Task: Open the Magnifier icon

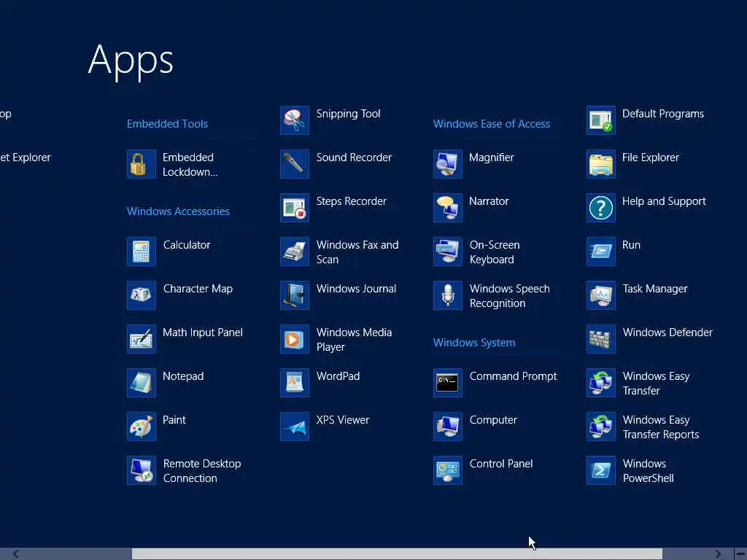Action: coord(448,164)
